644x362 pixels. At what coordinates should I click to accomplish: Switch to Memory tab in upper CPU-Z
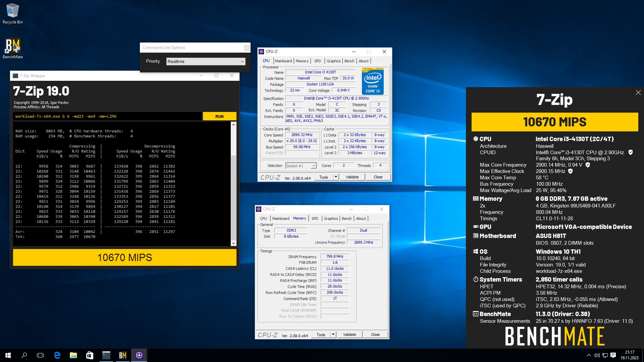coord(302,61)
